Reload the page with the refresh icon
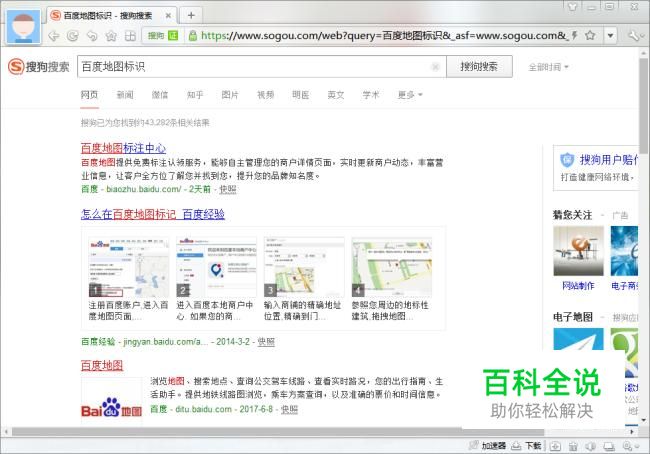 point(73,36)
